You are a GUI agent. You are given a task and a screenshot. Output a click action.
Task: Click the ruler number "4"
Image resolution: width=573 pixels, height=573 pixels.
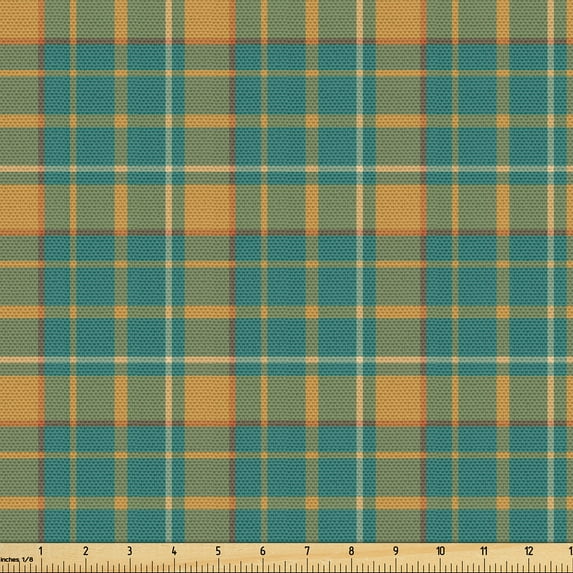(174, 551)
